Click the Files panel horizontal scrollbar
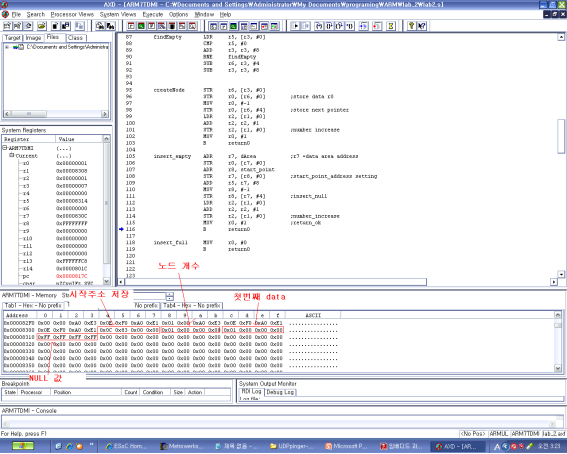This screenshot has height=454, width=567. click(x=55, y=114)
